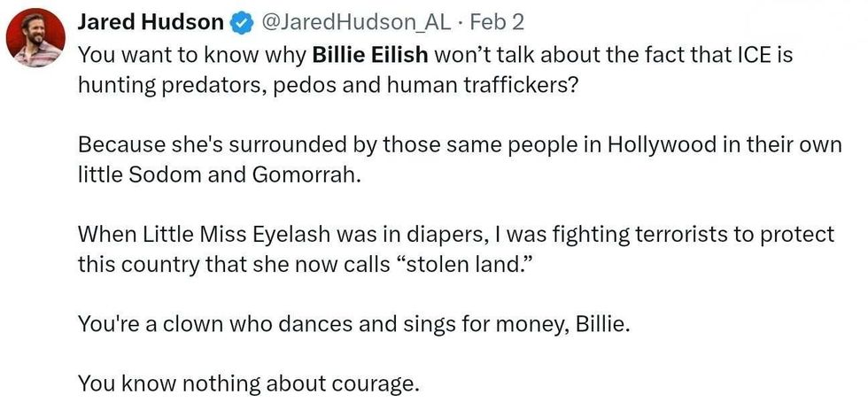This screenshot has height=410, width=868.
Task: Click the "Because she's surrounded" line
Action: [x=460, y=144]
